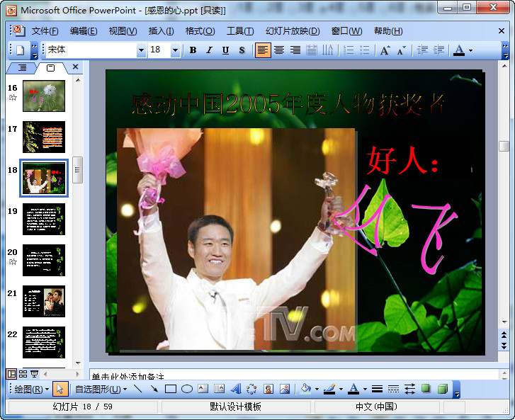Toggle Italic formatting
Image resolution: width=515 pixels, height=420 pixels.
click(209, 50)
